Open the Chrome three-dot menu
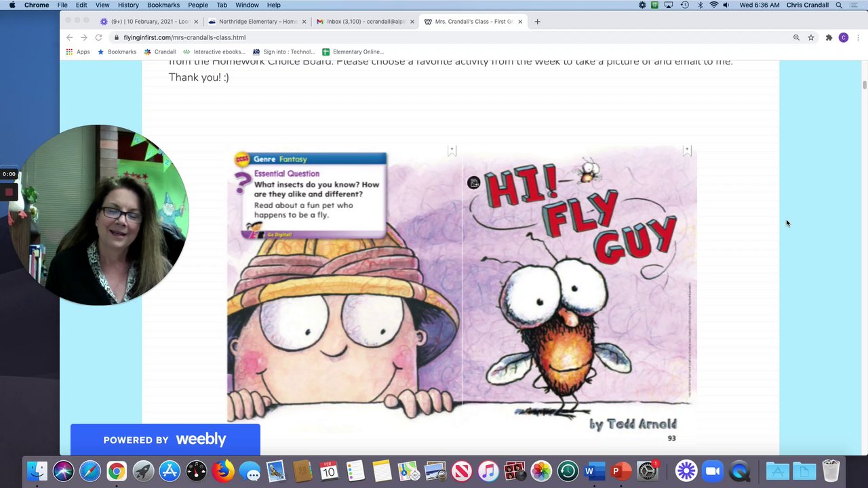This screenshot has height=488, width=868. click(x=858, y=37)
